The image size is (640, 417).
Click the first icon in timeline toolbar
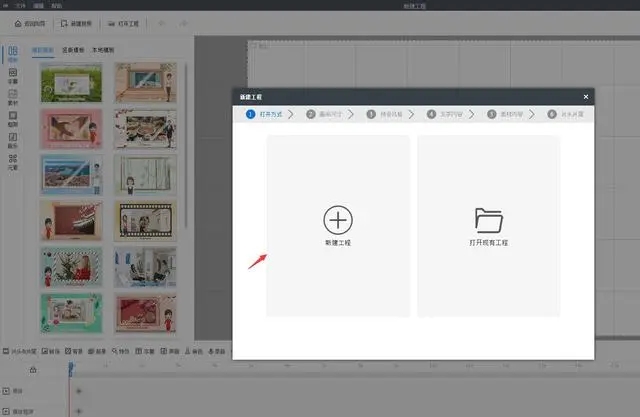point(6,351)
